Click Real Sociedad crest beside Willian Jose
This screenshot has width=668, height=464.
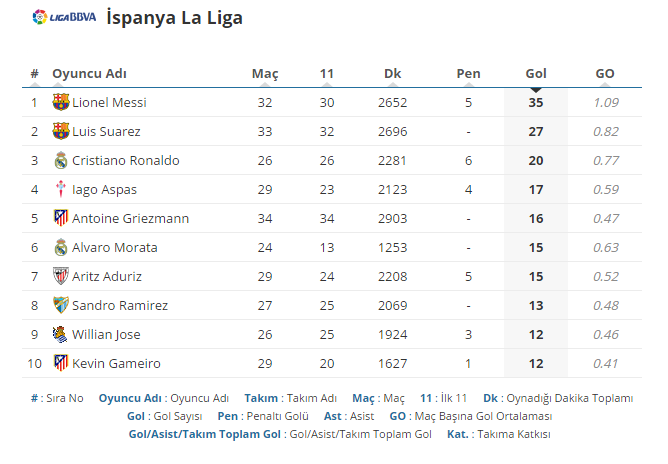coord(60,334)
